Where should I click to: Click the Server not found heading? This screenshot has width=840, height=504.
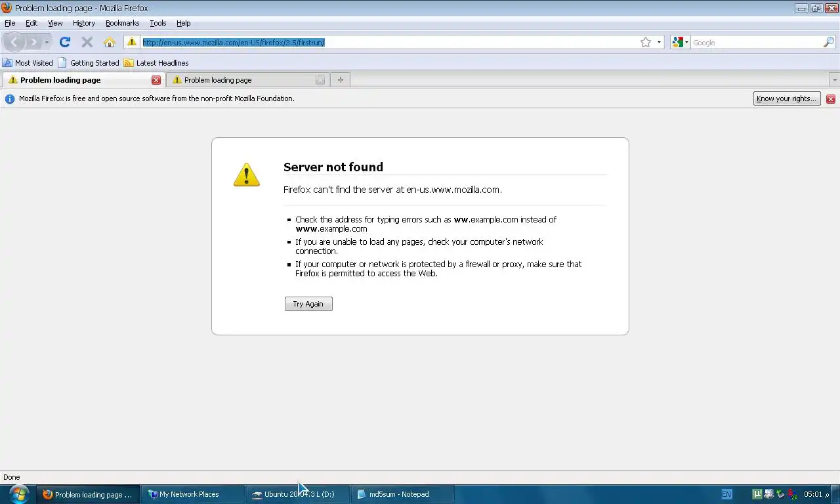333,167
